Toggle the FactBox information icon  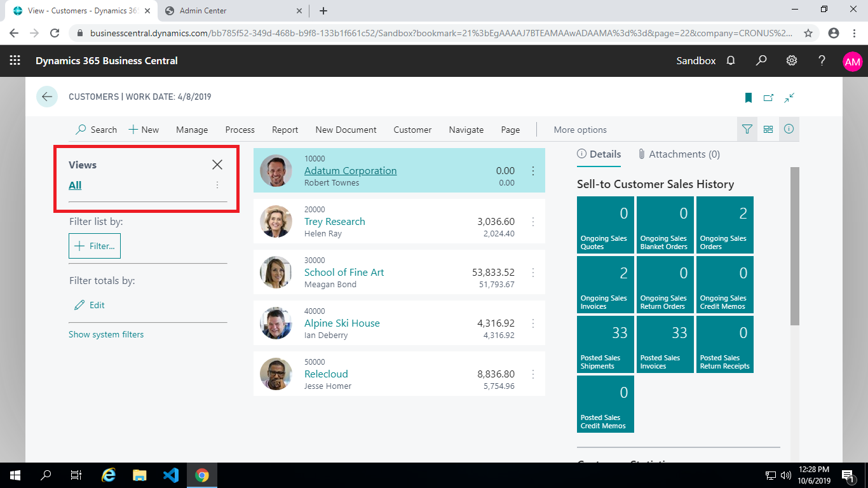coord(789,129)
